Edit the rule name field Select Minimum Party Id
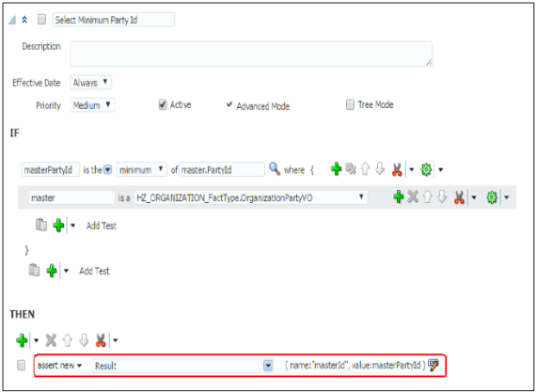536x392 pixels. pyautogui.click(x=114, y=20)
